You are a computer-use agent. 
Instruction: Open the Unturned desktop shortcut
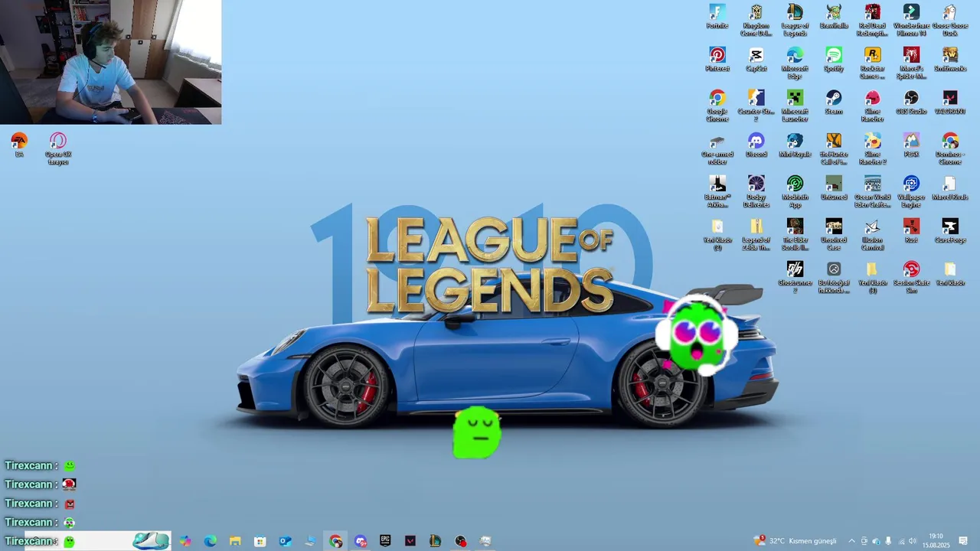point(834,188)
